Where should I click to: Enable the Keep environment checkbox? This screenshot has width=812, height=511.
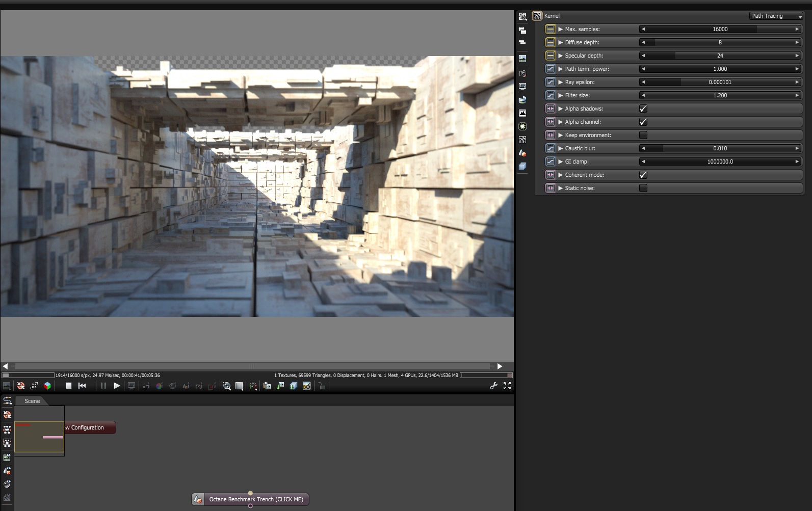[x=643, y=135]
